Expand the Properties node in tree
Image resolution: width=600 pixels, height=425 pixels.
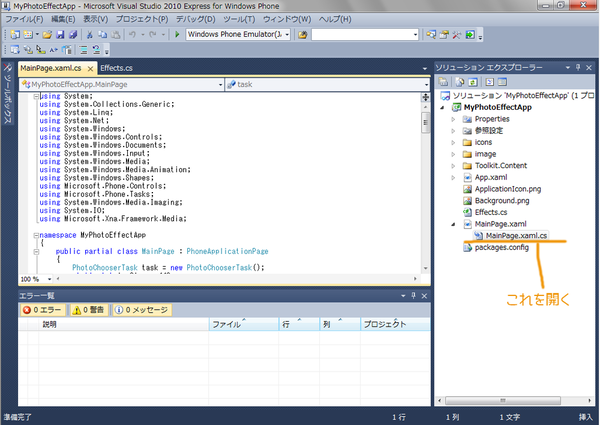pos(455,119)
